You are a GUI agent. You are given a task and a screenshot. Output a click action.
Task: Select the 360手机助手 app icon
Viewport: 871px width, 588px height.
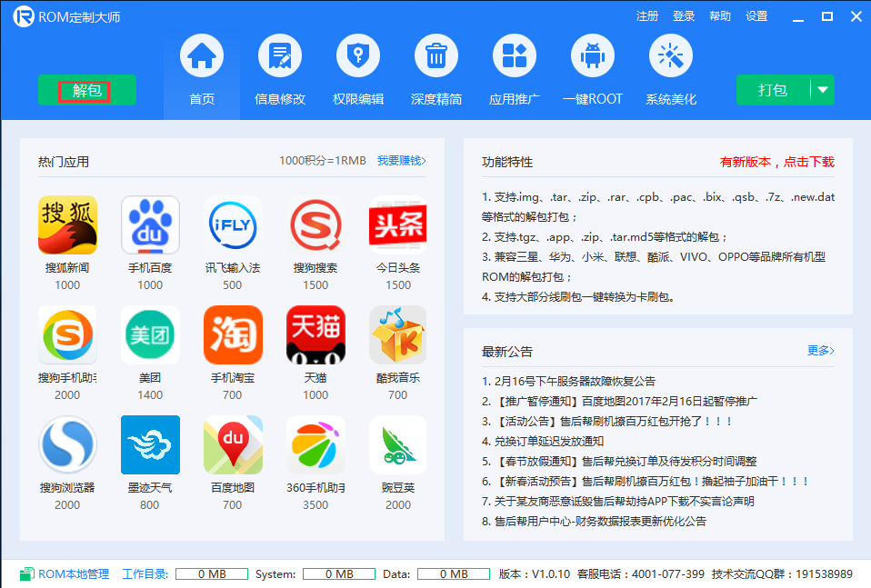click(315, 444)
